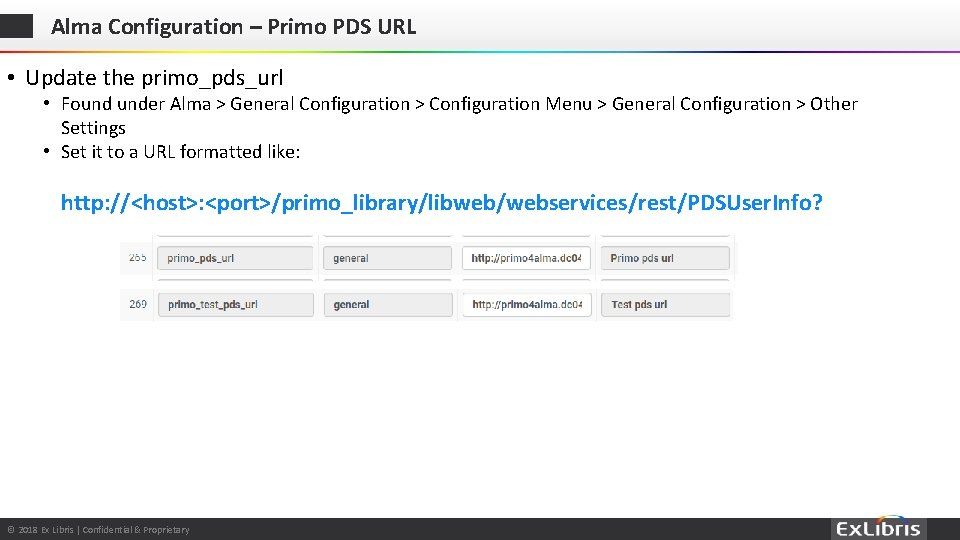The width and height of the screenshot is (960, 540).
Task: Select the general field in row 269
Action: (x=388, y=304)
